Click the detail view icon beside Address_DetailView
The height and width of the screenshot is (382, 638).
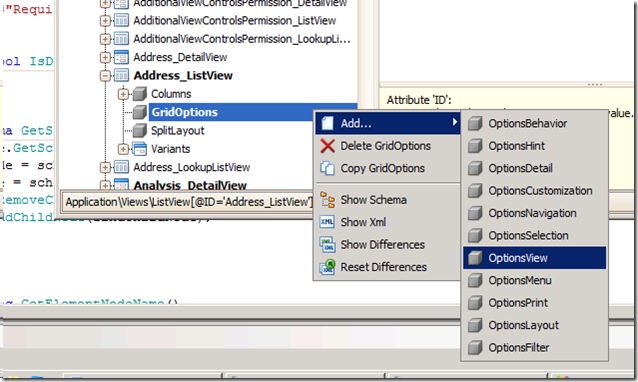(121, 57)
